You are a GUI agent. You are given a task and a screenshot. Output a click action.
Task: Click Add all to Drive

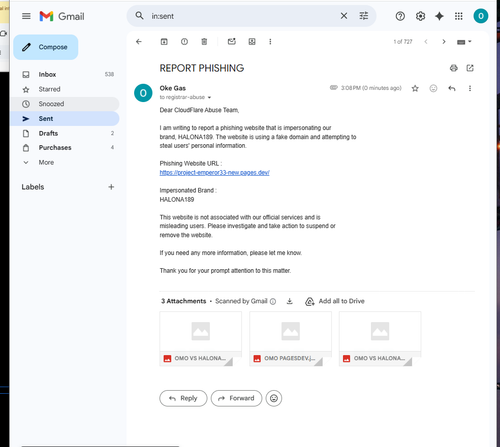(335, 301)
